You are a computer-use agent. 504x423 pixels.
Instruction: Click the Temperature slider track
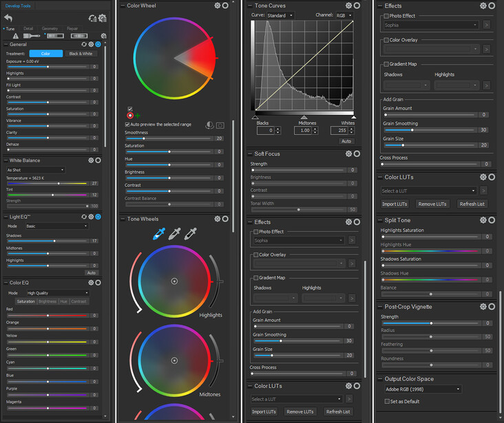(48, 184)
